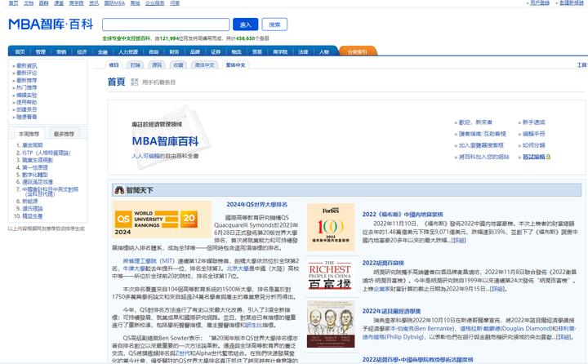Screen dimensions: 588x364
Task: Open ranked item 精益生產
Action: point(32,216)
